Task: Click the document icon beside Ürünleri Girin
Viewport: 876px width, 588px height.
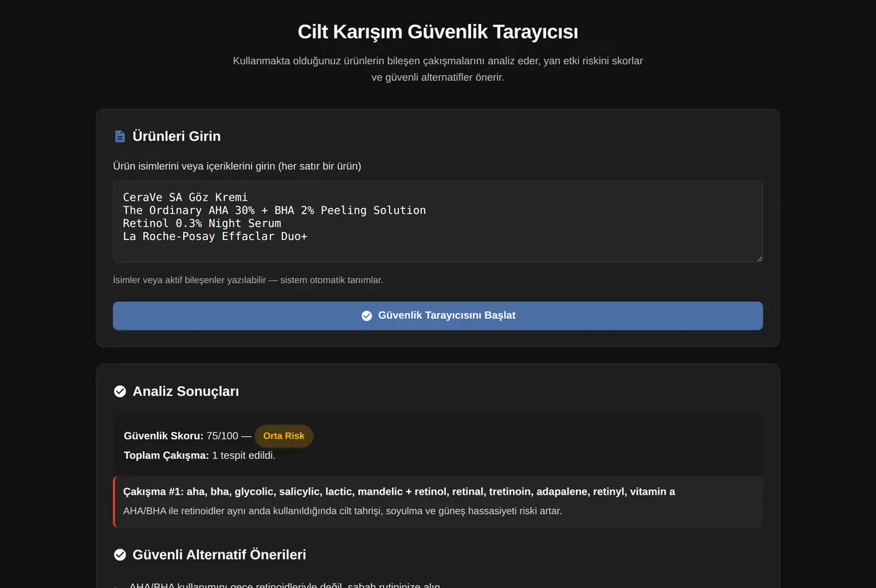Action: [x=120, y=136]
